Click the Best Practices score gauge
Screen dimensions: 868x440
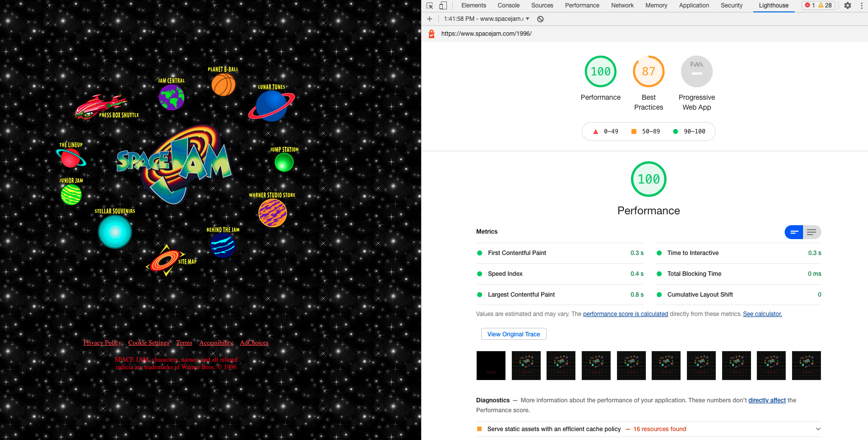(648, 72)
